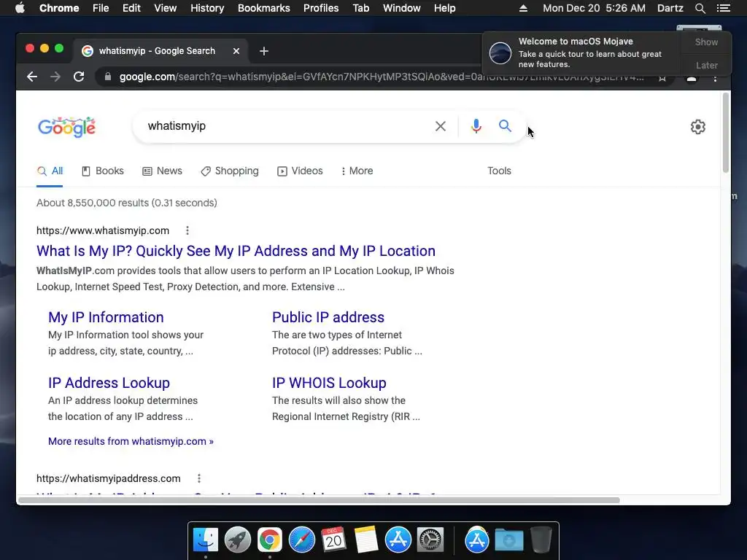Open the IP Address Lookup sitelink
747x560 pixels.
109,383
